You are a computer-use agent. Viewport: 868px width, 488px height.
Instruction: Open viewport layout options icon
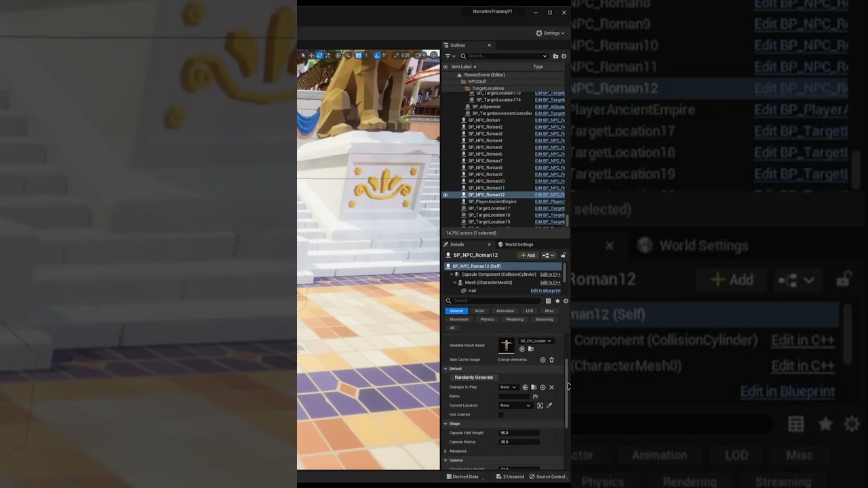[x=434, y=56]
